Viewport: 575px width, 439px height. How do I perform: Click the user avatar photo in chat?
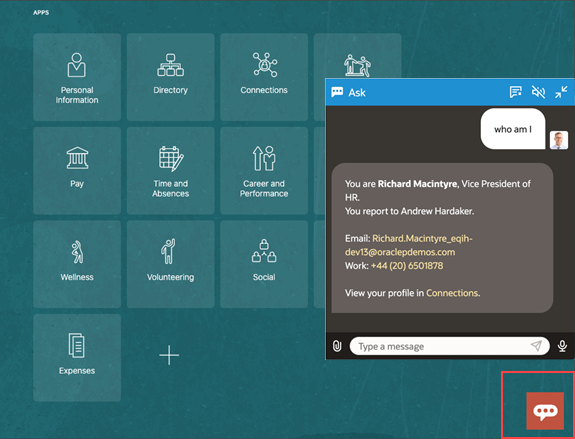click(559, 140)
